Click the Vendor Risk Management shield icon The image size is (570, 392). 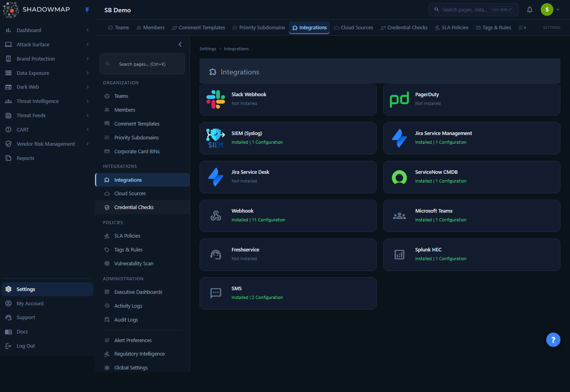pos(8,144)
